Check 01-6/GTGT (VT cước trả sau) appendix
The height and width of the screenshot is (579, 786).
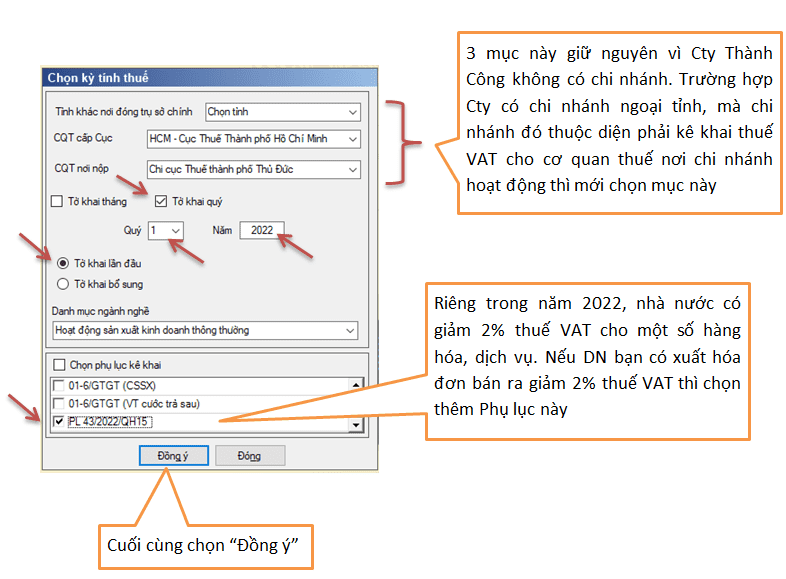pyautogui.click(x=59, y=403)
